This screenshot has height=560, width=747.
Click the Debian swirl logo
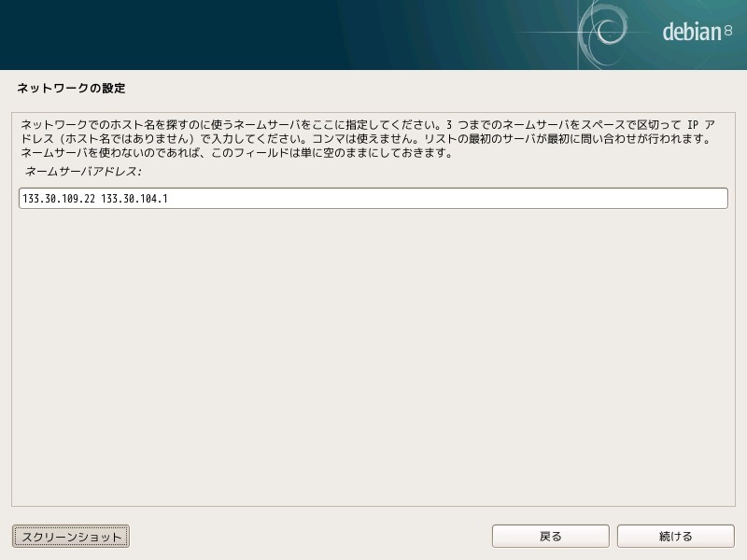(x=603, y=33)
